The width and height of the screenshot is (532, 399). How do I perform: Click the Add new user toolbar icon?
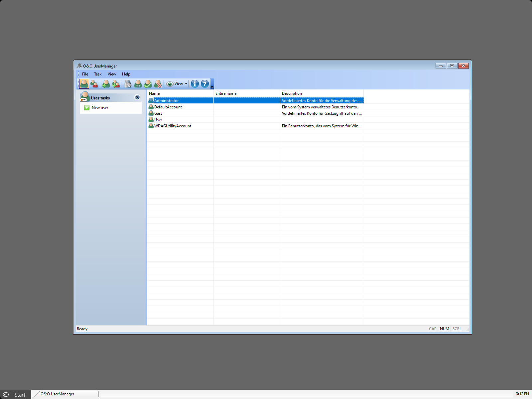click(106, 84)
